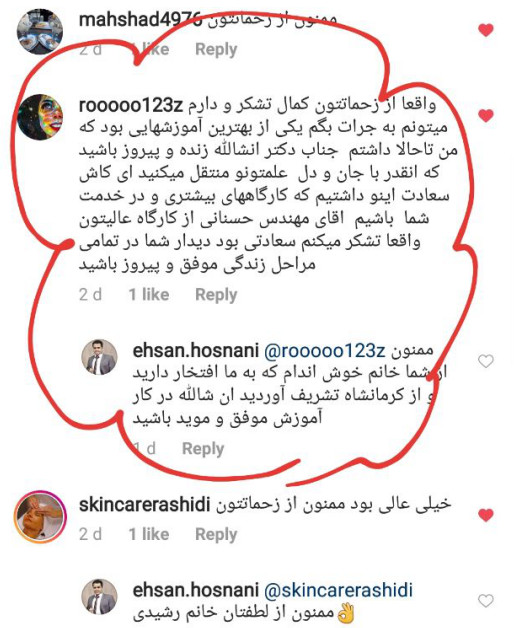
Task: Reply to skincarerashidi's comment
Action: (x=216, y=535)
